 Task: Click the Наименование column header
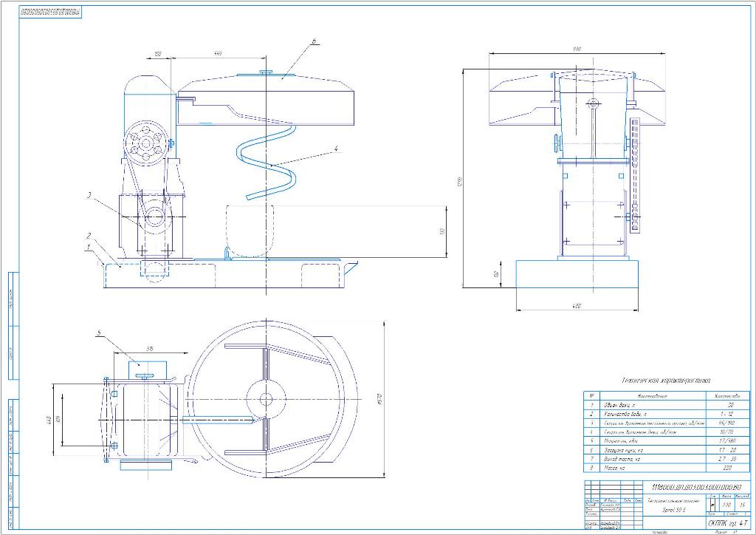[x=653, y=395]
